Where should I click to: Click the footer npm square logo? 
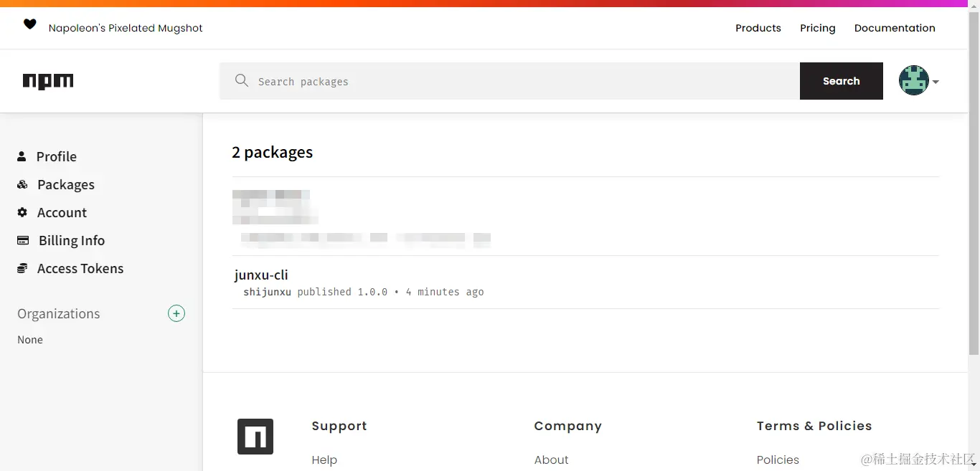(255, 437)
